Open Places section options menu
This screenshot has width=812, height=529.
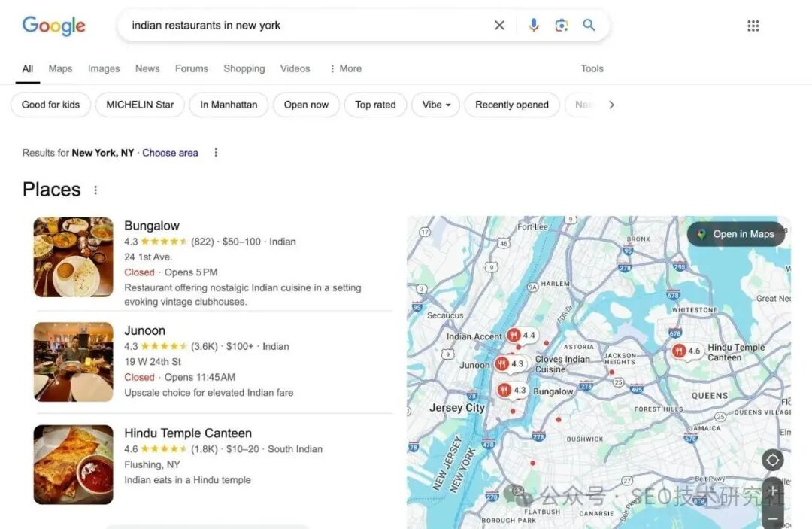(95, 190)
